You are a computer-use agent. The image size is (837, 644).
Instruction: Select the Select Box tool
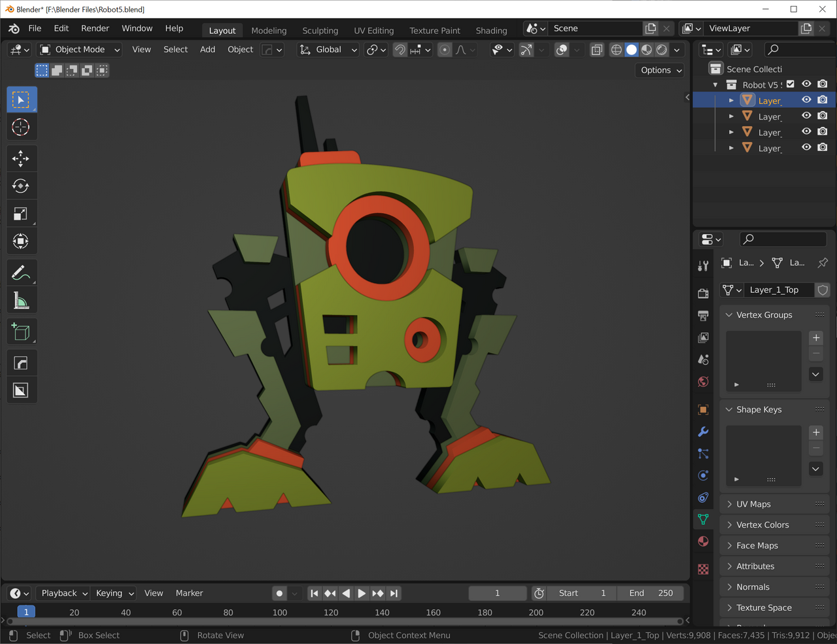21,99
